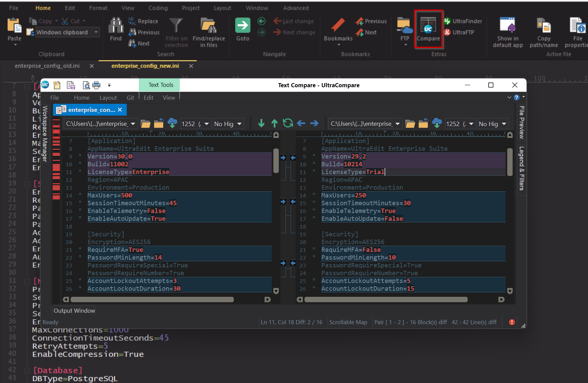Open the Coding menu in UltraEdit
This screenshot has height=383, width=588.
(x=158, y=8)
